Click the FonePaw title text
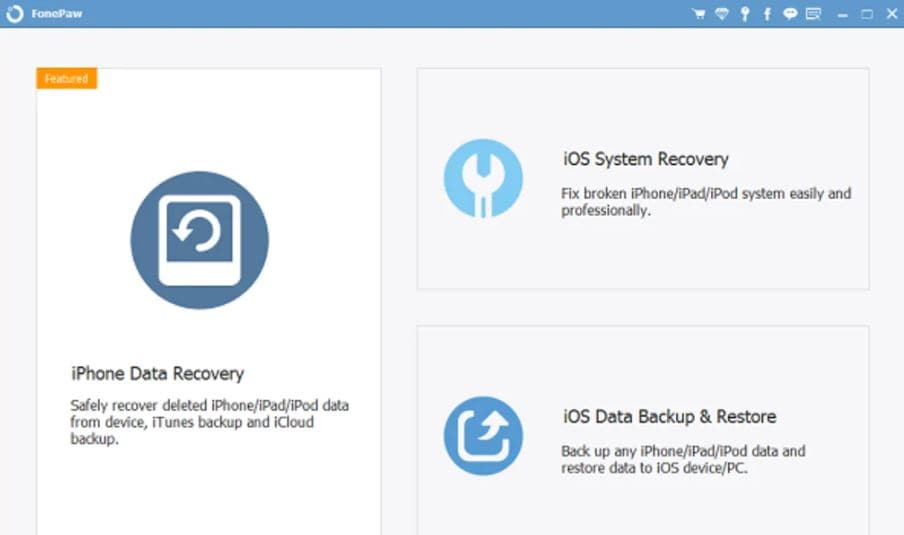 click(56, 14)
